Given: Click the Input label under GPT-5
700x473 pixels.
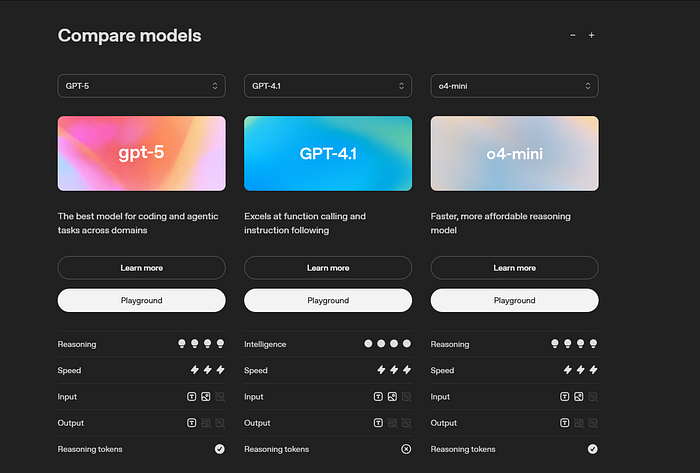Looking at the screenshot, I should tap(67, 397).
